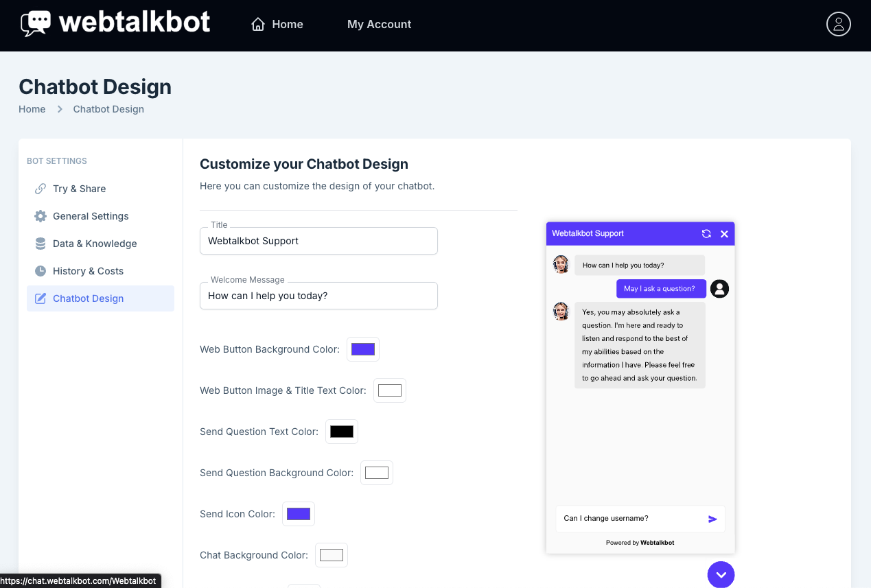
Task: Click the bot avatar beside 'How can I help you today?'
Action: click(561, 265)
